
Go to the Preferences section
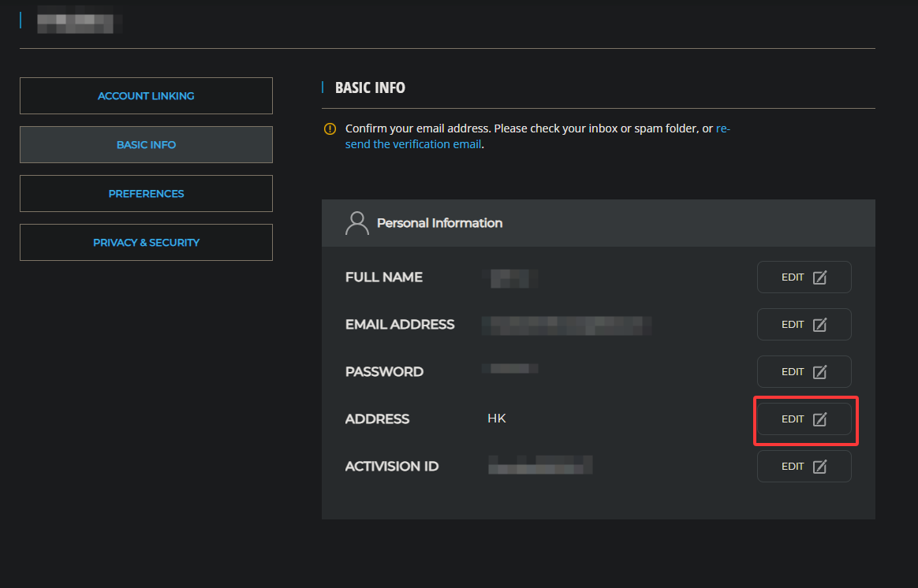coord(146,194)
